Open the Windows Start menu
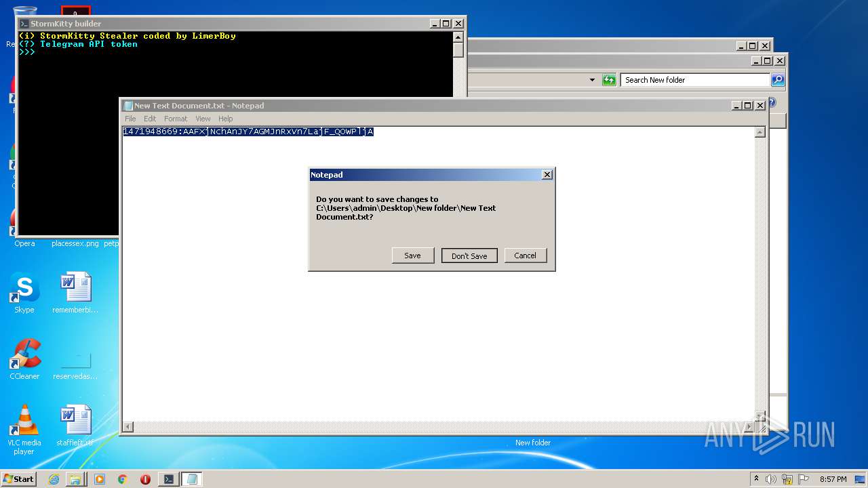 click(18, 479)
